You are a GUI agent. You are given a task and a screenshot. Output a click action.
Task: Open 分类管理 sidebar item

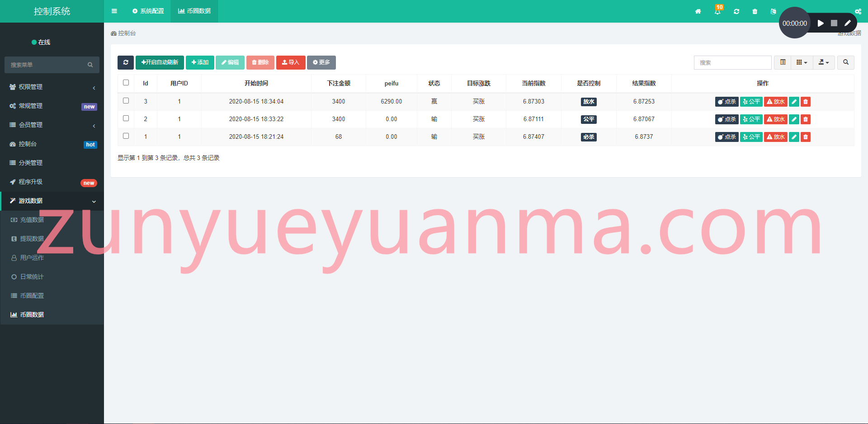52,163
